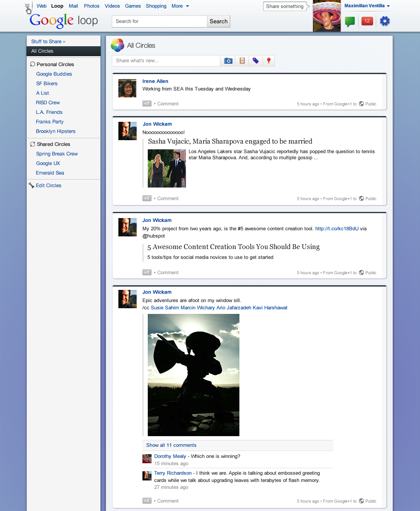This screenshot has width=420, height=511.
Task: Click Terry Richardson's small avatar
Action: (x=147, y=475)
